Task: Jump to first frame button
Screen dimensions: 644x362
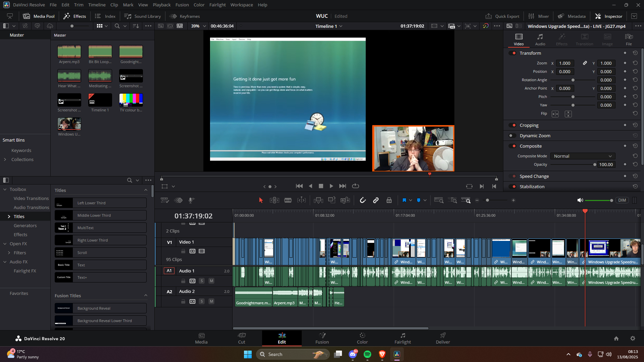Action: 299,186
